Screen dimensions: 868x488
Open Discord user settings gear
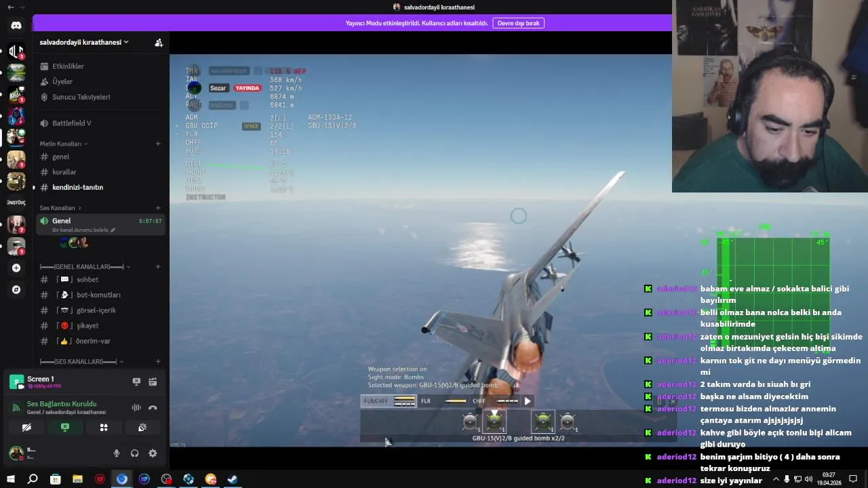tap(153, 453)
